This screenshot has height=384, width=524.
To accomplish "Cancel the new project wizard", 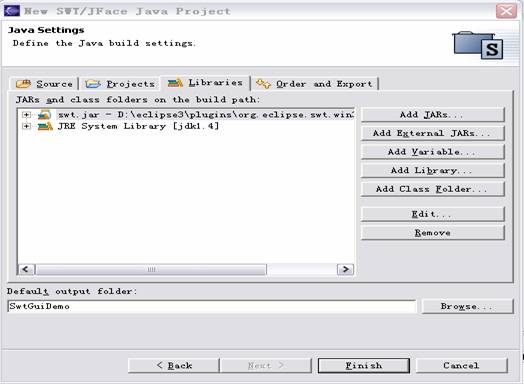I will [462, 366].
